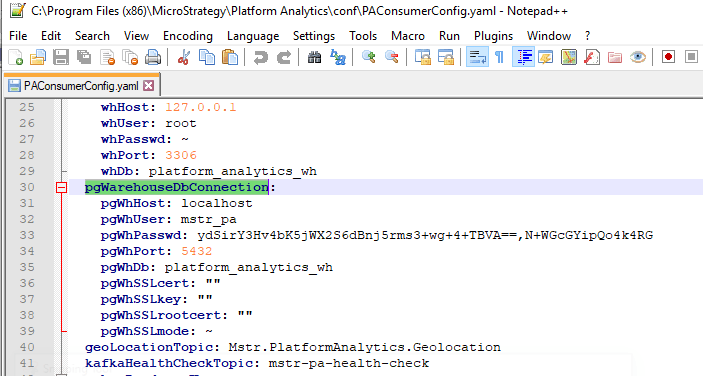Open the File menu

point(18,36)
